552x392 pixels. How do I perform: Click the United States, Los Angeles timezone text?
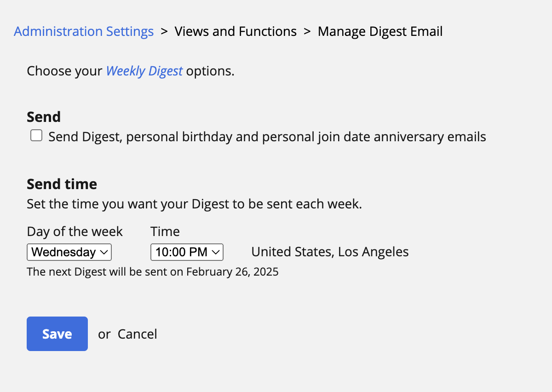(x=330, y=252)
